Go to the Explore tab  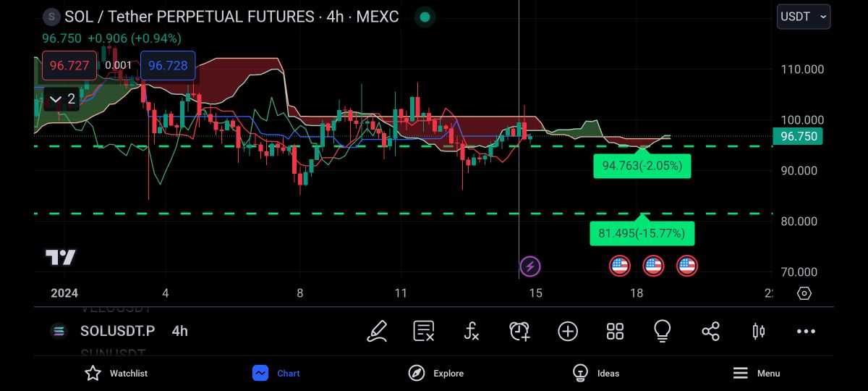pyautogui.click(x=435, y=373)
